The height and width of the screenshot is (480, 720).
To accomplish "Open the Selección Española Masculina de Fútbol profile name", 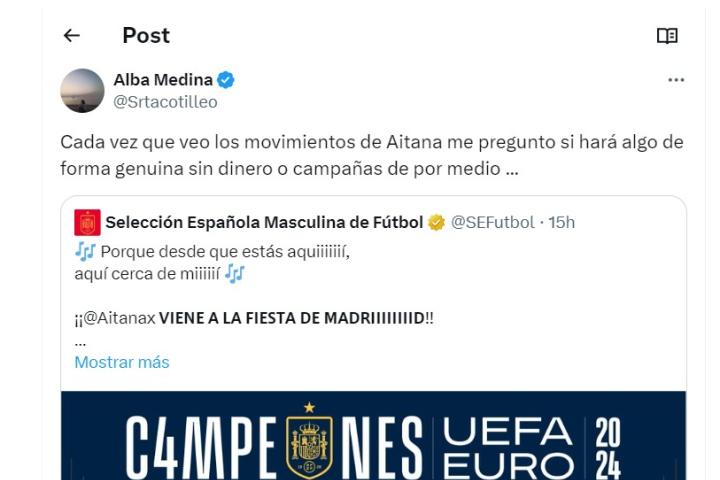I will (264, 222).
